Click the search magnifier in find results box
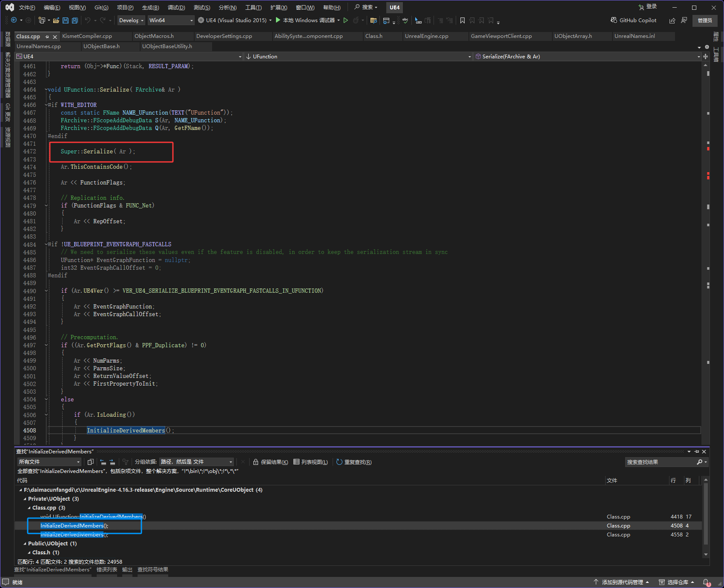The height and width of the screenshot is (588, 724). pos(699,462)
